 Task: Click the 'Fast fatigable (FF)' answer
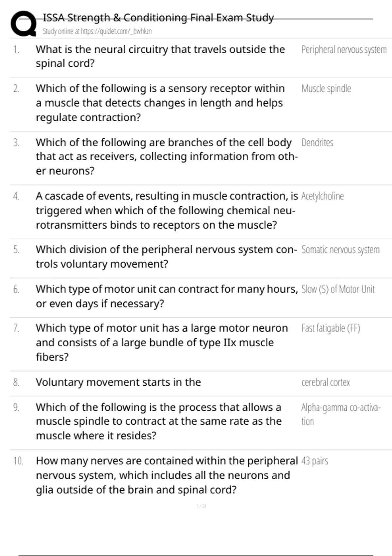point(331,328)
